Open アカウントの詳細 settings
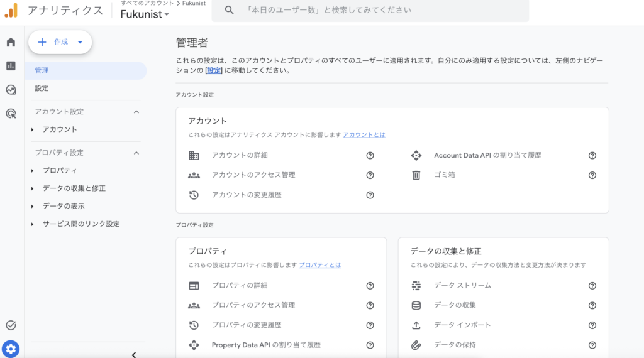The height and width of the screenshot is (358, 644). click(240, 155)
